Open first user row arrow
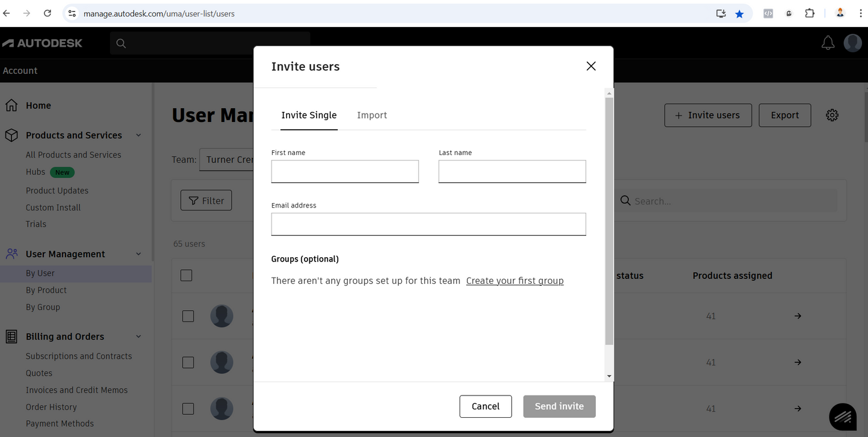Viewport: 868px width, 437px height. pyautogui.click(x=798, y=316)
